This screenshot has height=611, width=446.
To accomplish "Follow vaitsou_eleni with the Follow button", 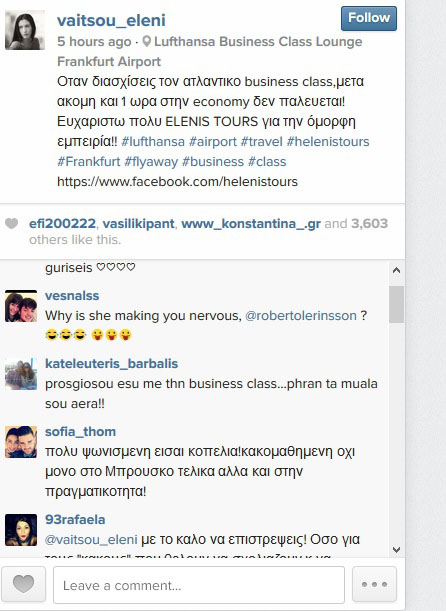I will point(369,18).
